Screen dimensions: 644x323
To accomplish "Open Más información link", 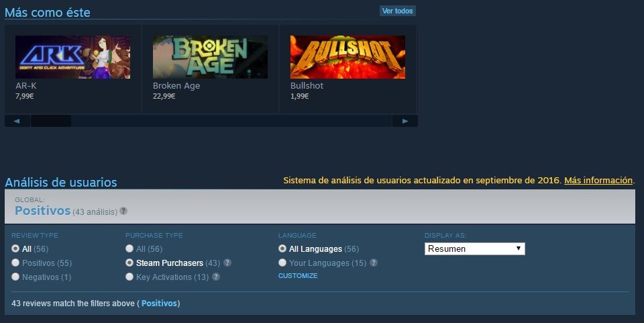I will coord(598,181).
